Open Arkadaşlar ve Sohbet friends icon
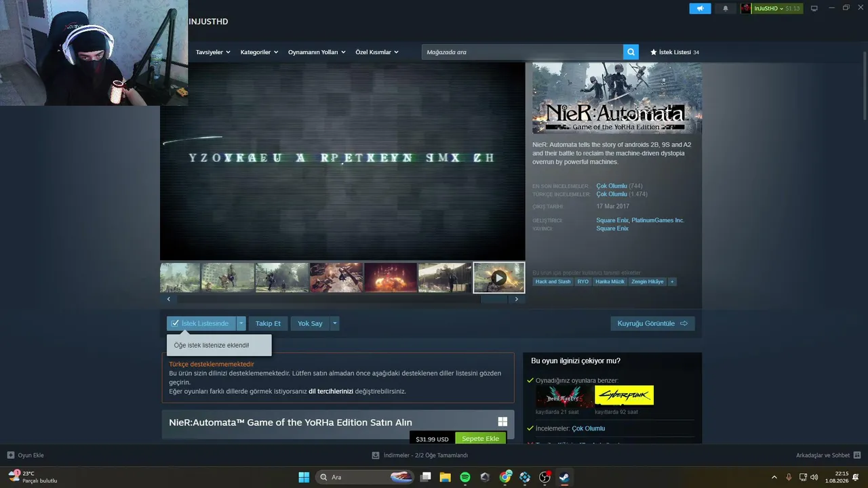The height and width of the screenshot is (488, 868). click(x=857, y=455)
